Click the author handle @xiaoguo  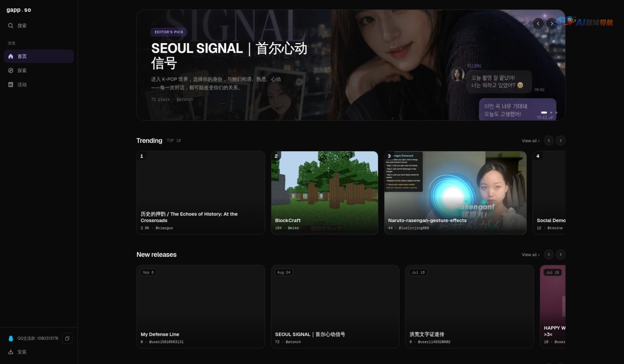(164, 228)
